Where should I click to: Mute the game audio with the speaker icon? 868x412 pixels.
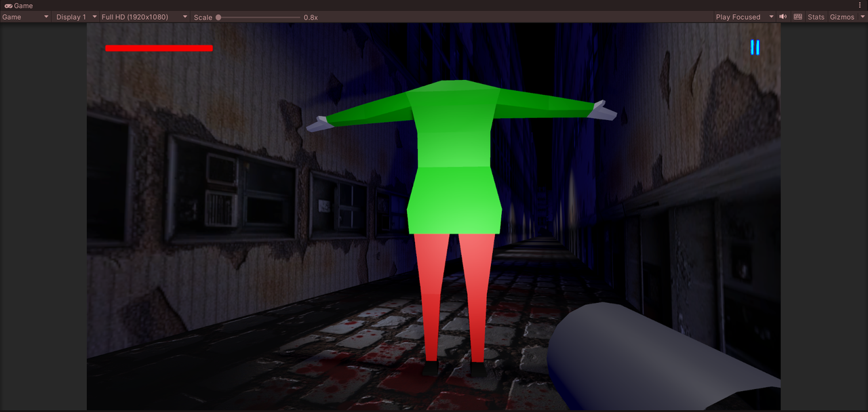tap(783, 17)
